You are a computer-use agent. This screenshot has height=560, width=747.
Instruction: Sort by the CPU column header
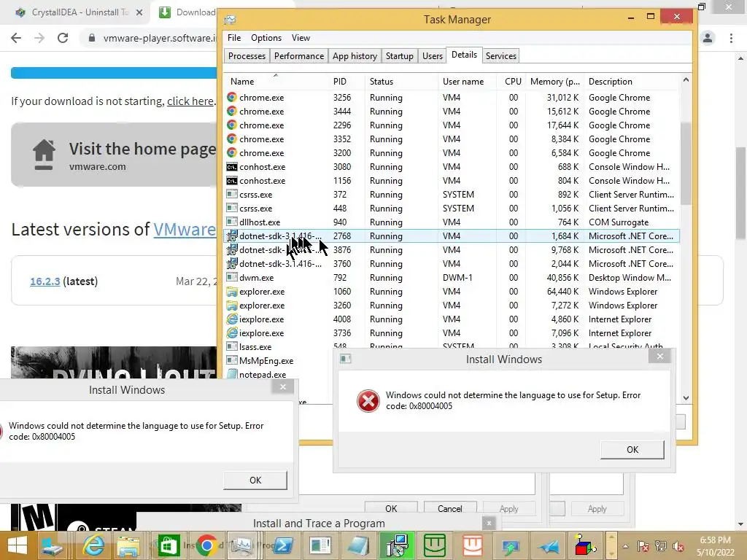tap(511, 82)
